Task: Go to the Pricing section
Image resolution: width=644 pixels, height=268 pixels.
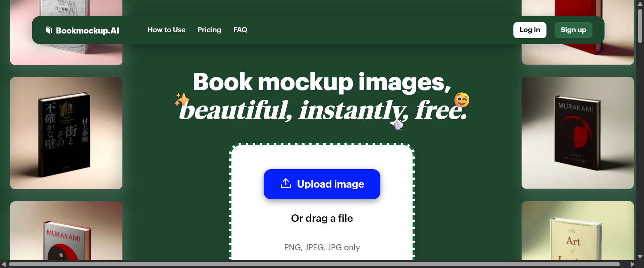Action: pyautogui.click(x=209, y=30)
